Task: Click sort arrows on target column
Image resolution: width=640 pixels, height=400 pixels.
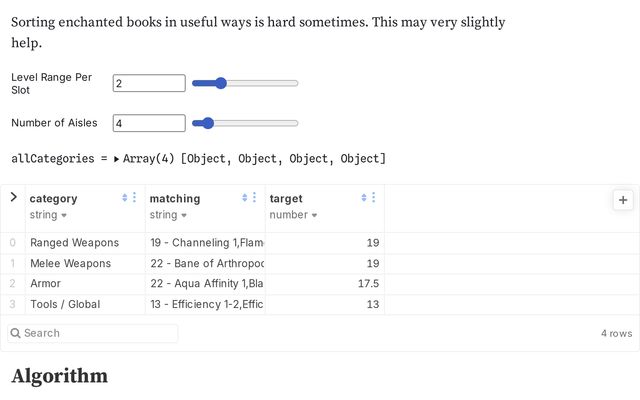Action: coord(364,198)
